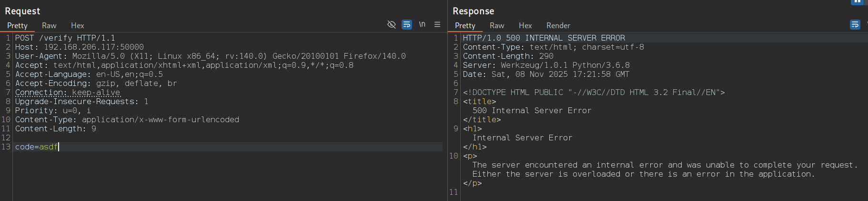Viewport: 868px width, 201px height.
Task: Toggle request line wrap icon
Action: point(406,24)
